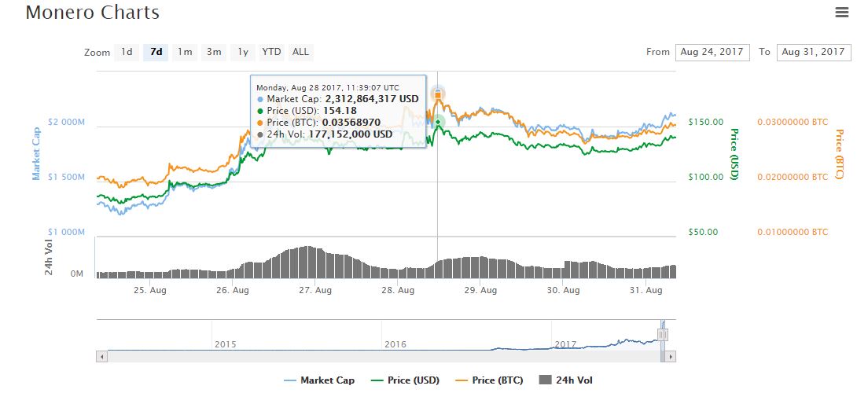868x393 pixels.
Task: Select YTD zoom range
Action: [x=272, y=52]
